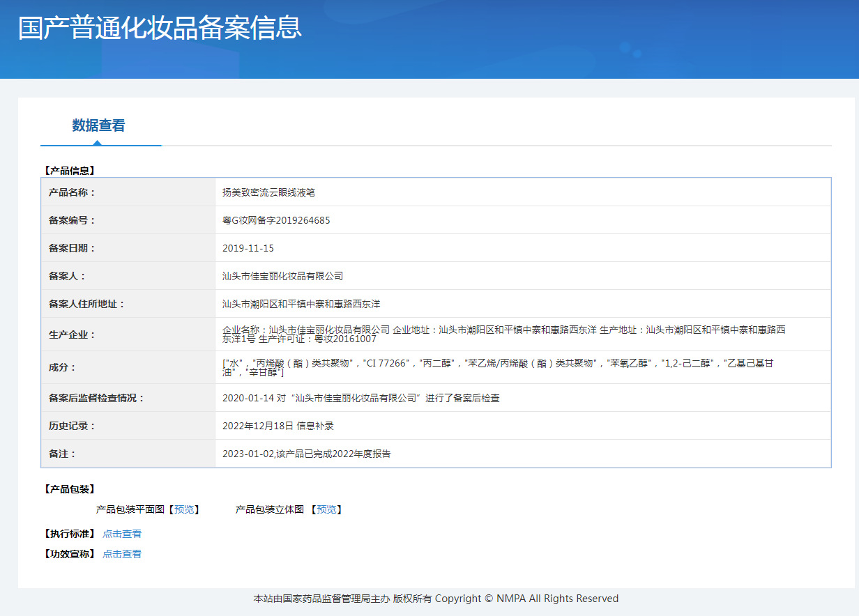Open 点击查看 link beside 功效宣称

(x=122, y=554)
